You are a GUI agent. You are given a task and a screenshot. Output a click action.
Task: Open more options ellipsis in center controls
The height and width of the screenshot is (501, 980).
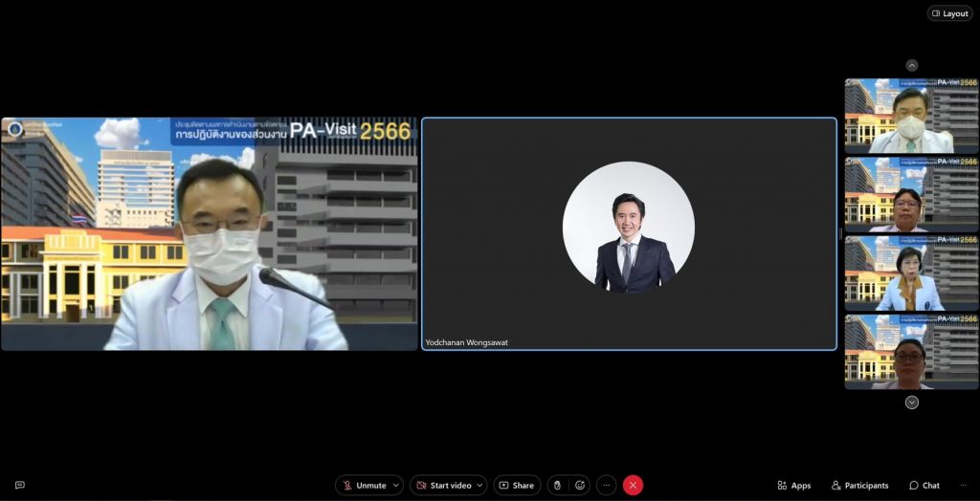606,486
